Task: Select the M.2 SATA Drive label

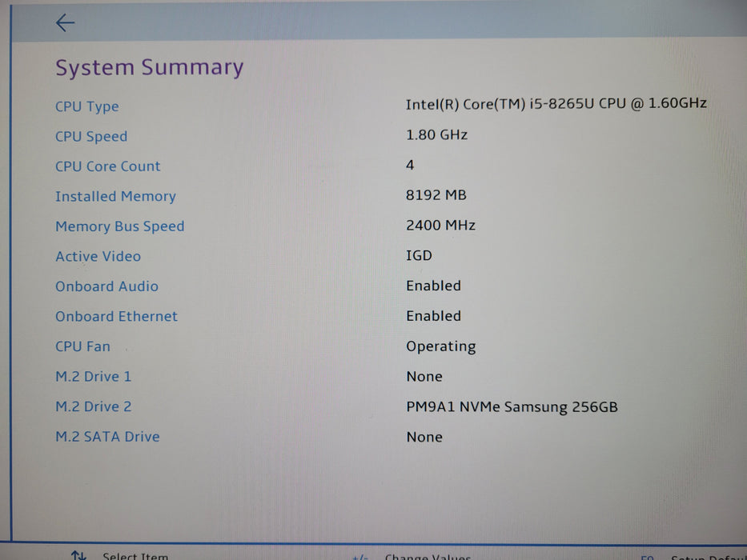Action: pyautogui.click(x=107, y=436)
